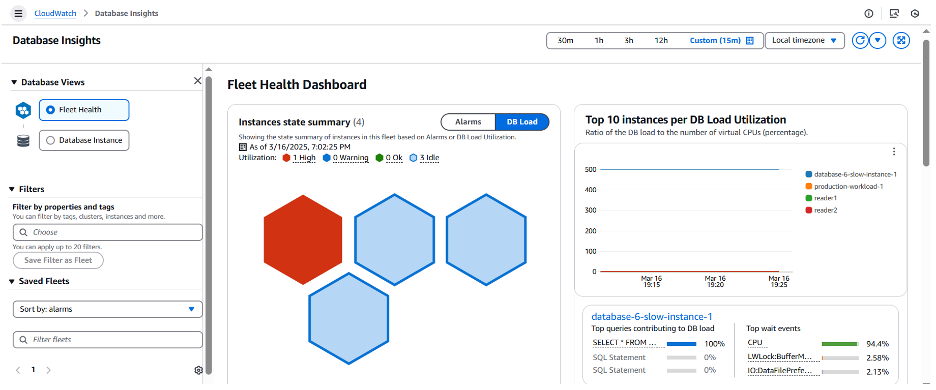This screenshot has width=936, height=390.
Task: Click the info icon in the top bar
Action: pyautogui.click(x=869, y=13)
